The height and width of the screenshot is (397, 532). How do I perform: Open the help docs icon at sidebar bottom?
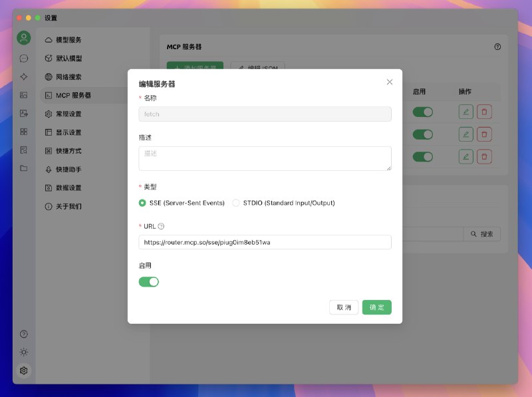pos(24,334)
